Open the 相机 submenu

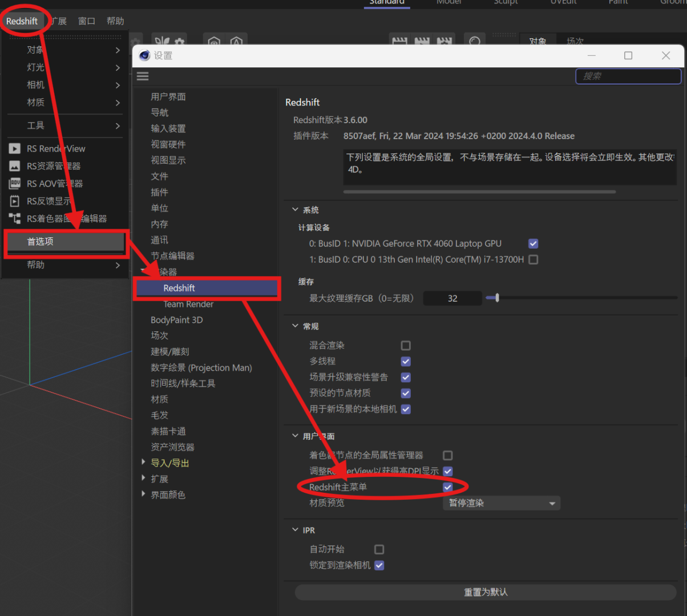tap(65, 85)
